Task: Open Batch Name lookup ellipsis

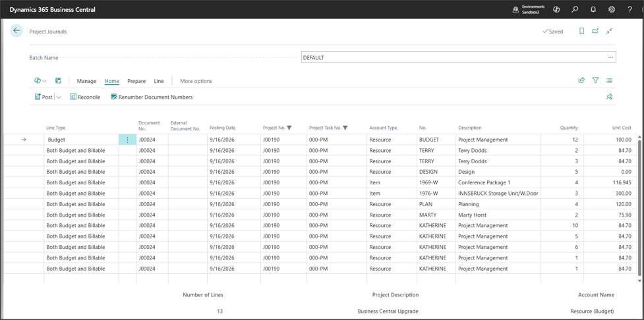Action: (611, 58)
